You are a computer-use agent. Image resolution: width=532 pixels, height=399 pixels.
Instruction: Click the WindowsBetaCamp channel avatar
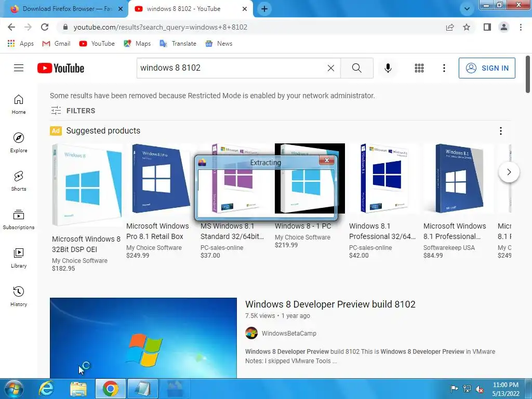[251, 333]
